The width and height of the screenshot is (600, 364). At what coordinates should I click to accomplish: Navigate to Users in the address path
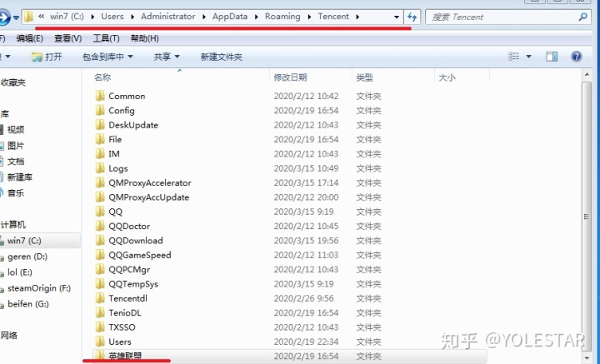coord(112,17)
